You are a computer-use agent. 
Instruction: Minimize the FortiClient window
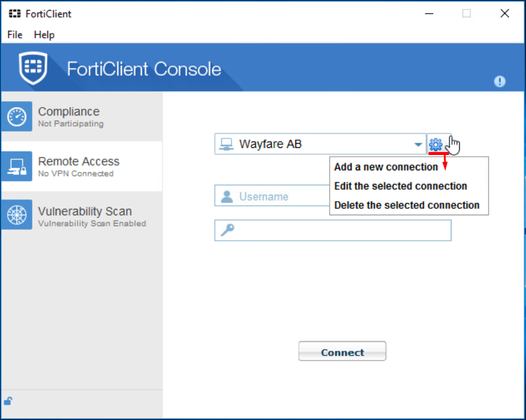click(x=428, y=14)
